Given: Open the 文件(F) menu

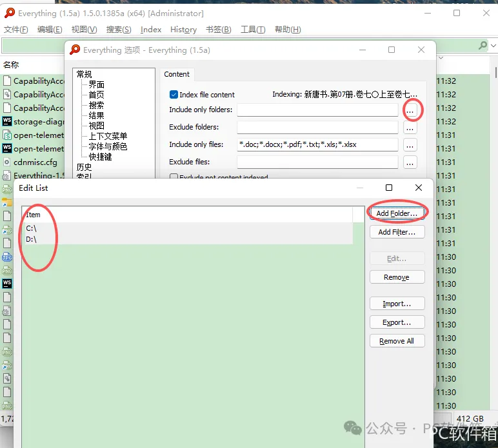Looking at the screenshot, I should click(x=16, y=30).
